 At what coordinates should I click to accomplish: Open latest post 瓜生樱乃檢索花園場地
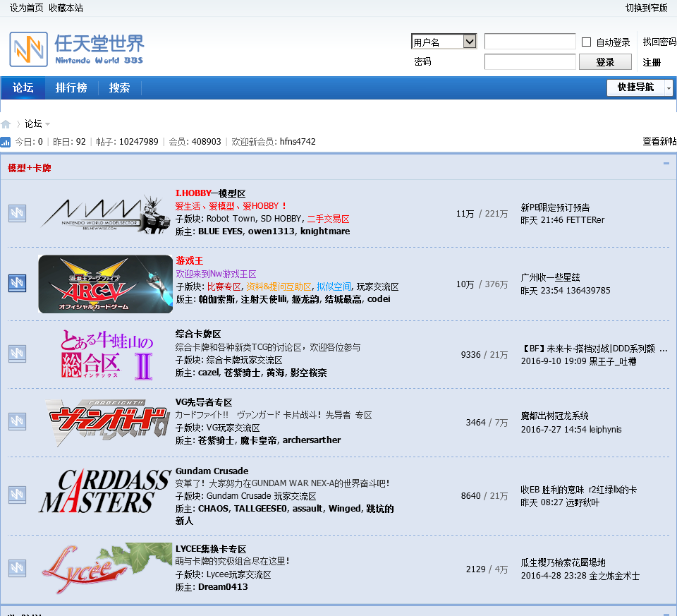point(563,562)
